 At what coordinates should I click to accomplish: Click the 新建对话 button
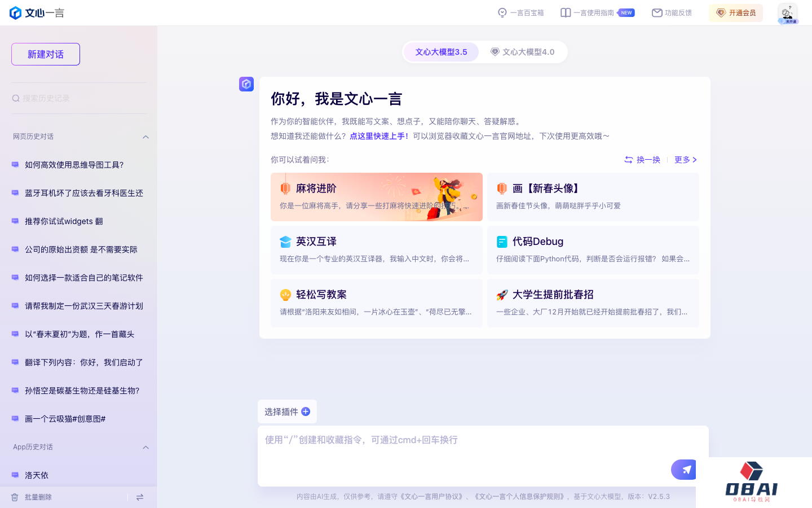click(46, 54)
